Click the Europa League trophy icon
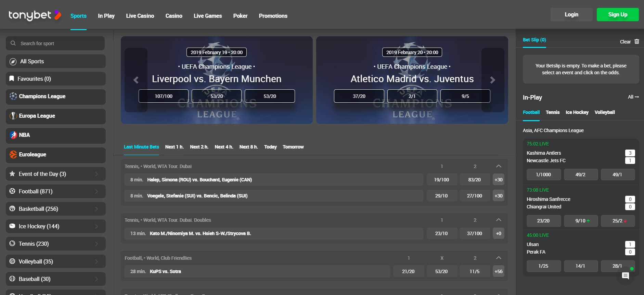This screenshot has width=644, height=295. point(13,116)
